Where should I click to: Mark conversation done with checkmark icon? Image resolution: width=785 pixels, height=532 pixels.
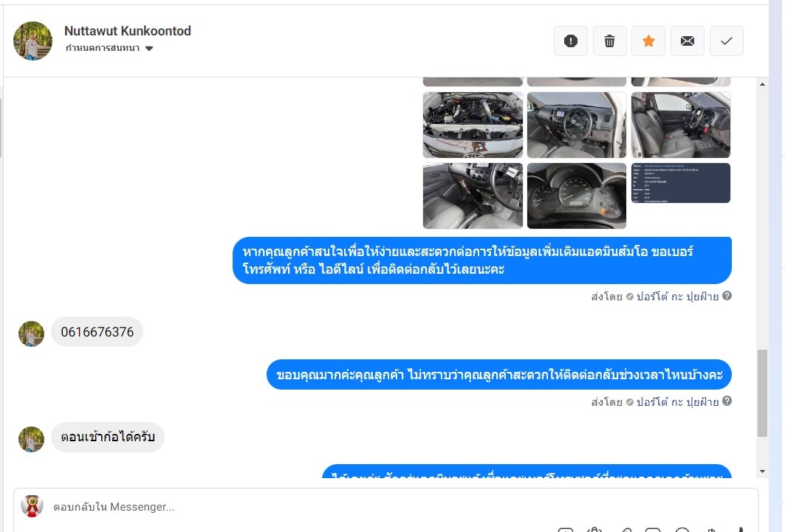click(727, 41)
